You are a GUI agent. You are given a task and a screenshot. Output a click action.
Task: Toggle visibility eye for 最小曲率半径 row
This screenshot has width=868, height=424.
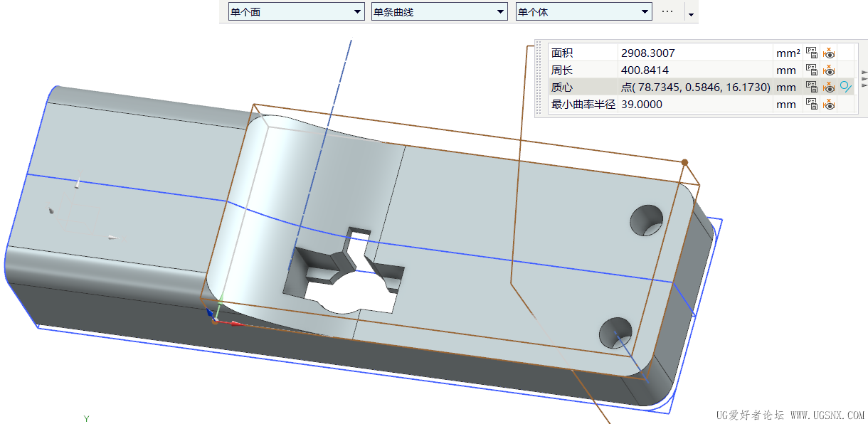pos(829,104)
